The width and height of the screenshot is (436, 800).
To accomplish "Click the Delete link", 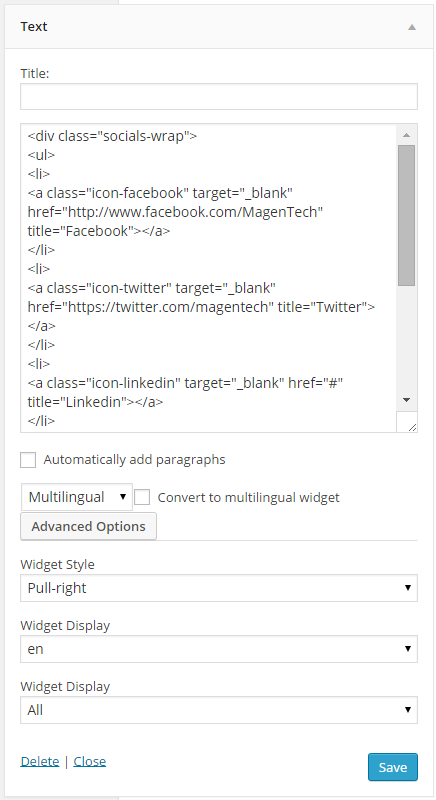I will (40, 761).
